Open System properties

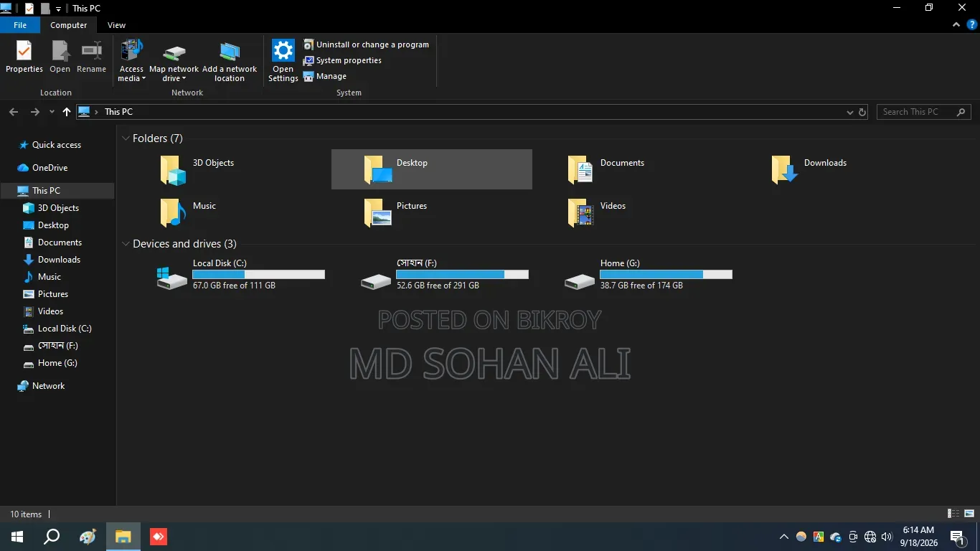click(342, 60)
